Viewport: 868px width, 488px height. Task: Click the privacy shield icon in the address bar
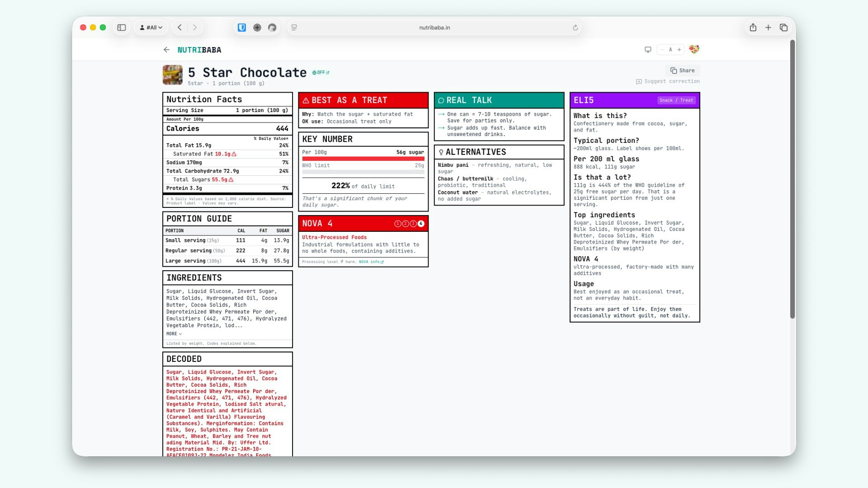click(x=242, y=27)
